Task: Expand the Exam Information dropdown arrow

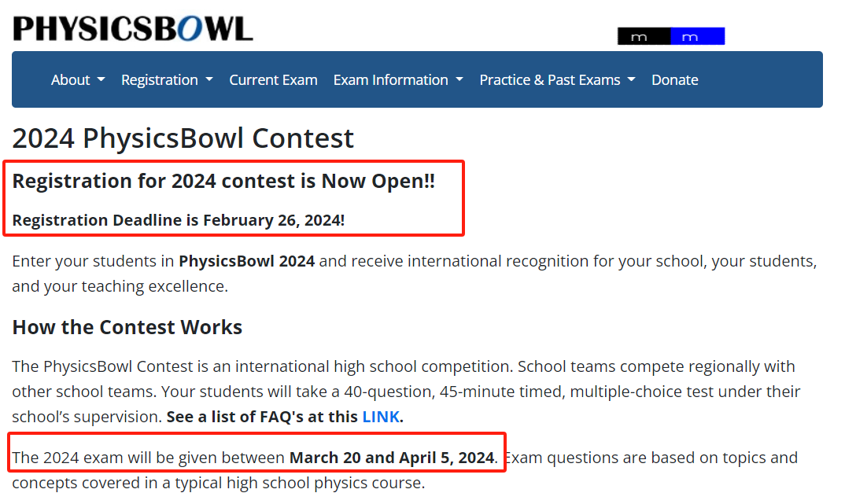Action: pos(459,79)
